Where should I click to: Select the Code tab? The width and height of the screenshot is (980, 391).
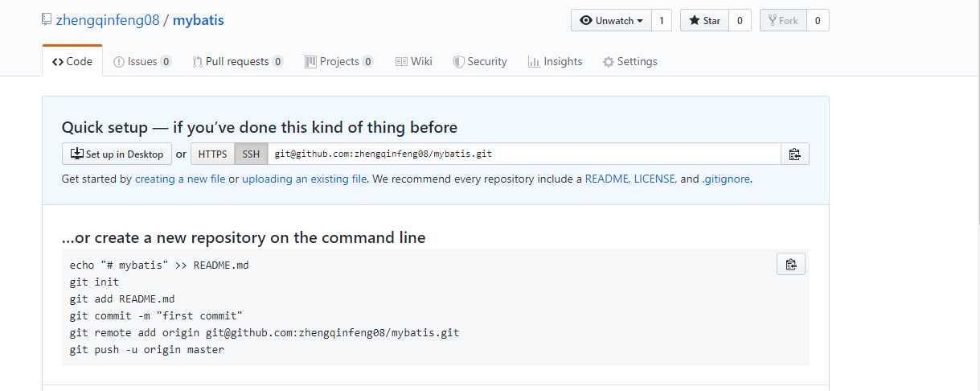point(72,61)
